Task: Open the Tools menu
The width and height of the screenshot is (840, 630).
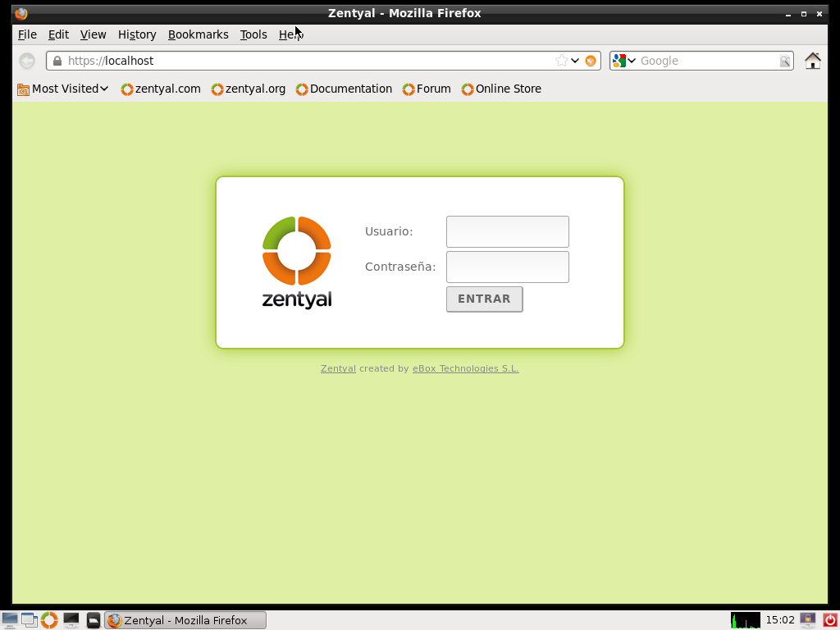Action: click(253, 34)
